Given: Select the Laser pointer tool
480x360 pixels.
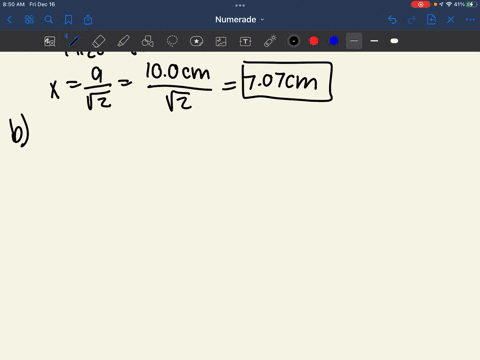Looking at the screenshot, I should click(270, 41).
